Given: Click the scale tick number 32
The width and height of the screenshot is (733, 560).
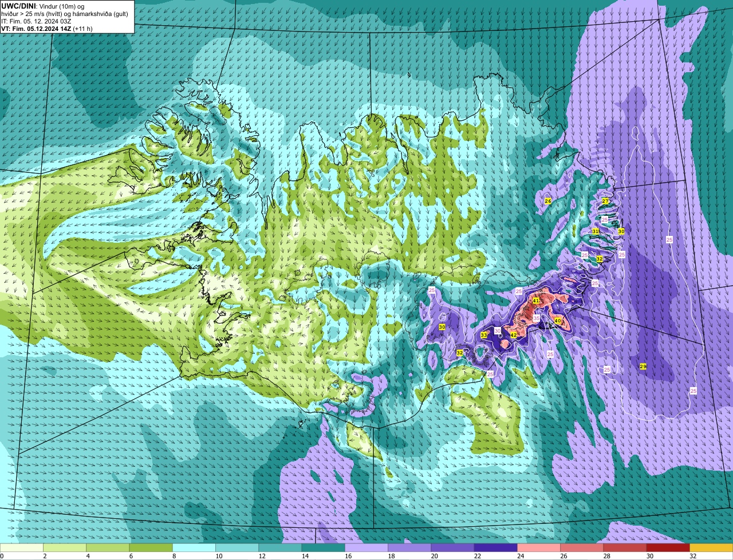Looking at the screenshot, I should [x=692, y=556].
